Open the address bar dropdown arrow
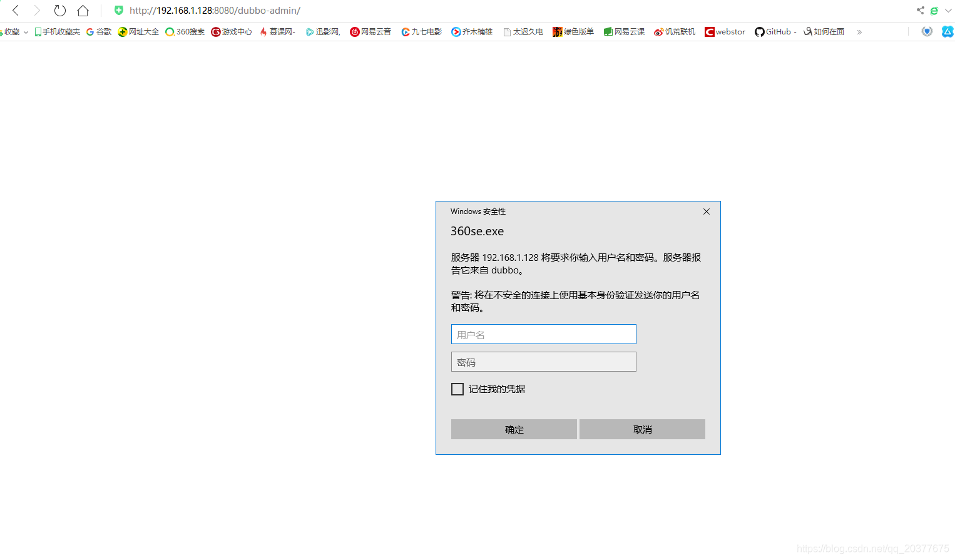Screen dimensions: 955x560 948,11
